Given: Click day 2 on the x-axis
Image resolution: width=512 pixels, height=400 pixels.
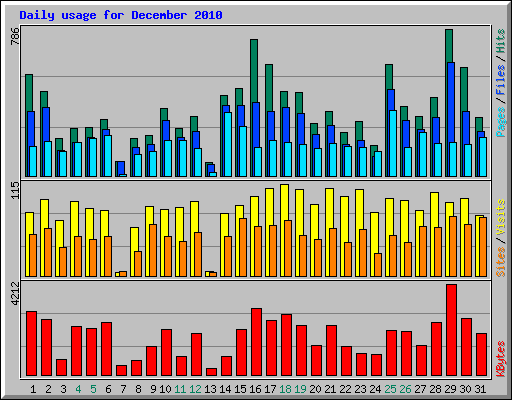Looking at the screenshot, I should (x=48, y=389).
